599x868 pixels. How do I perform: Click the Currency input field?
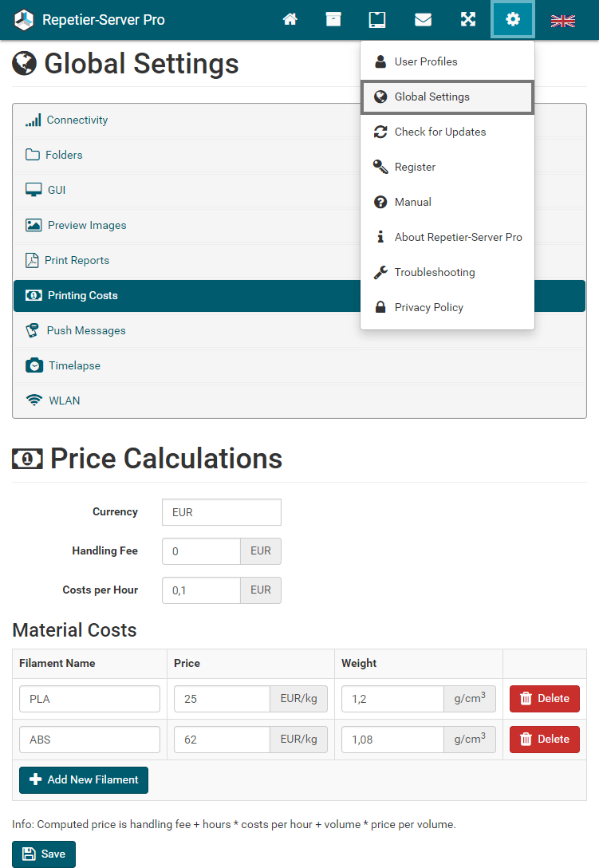tap(221, 512)
